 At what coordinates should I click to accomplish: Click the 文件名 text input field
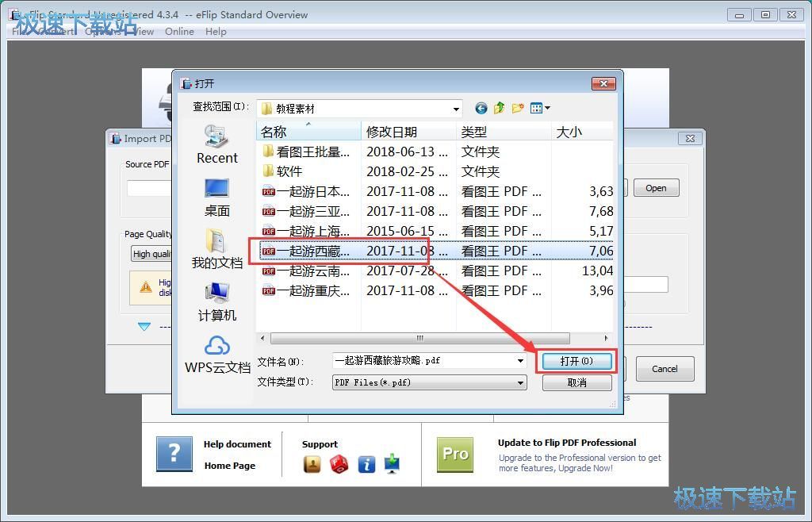(423, 361)
